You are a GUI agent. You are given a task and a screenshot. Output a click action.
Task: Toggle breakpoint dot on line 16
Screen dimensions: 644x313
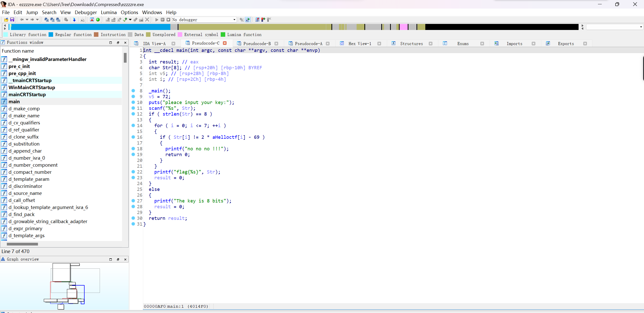click(x=133, y=137)
